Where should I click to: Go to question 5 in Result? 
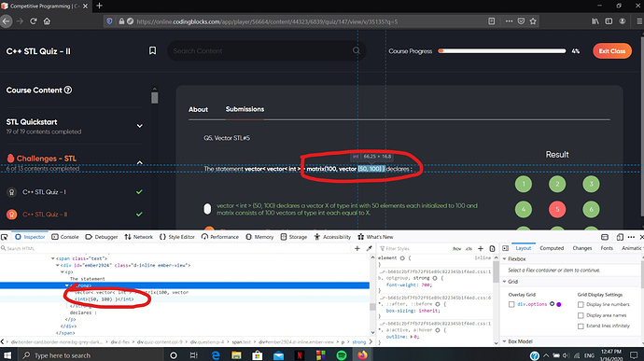click(557, 209)
